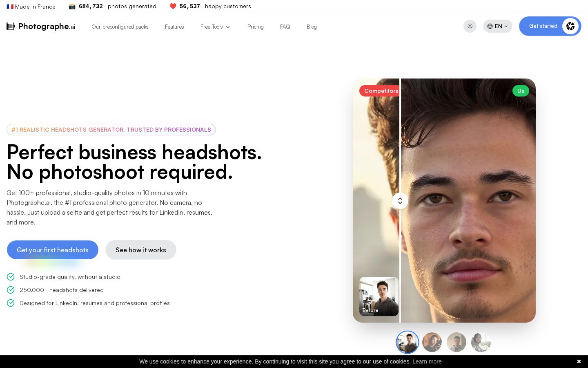Click the camera emoji beside photos generated

click(x=72, y=6)
